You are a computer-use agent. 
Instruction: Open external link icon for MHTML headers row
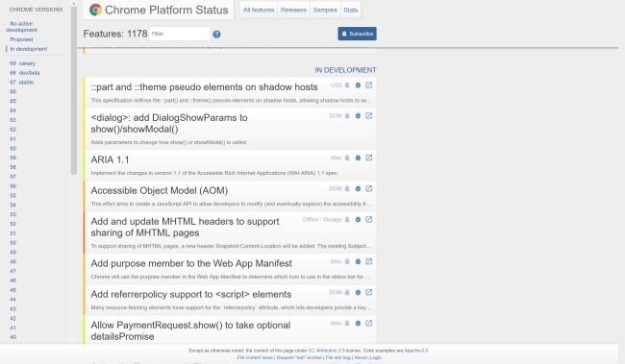pos(368,219)
